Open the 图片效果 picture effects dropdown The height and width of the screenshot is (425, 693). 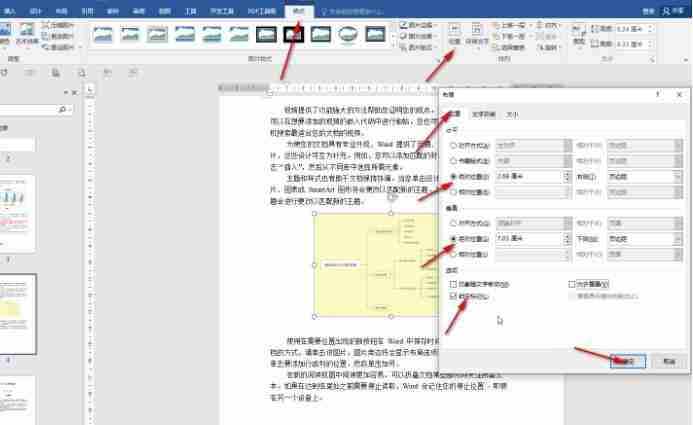pyautogui.click(x=418, y=36)
